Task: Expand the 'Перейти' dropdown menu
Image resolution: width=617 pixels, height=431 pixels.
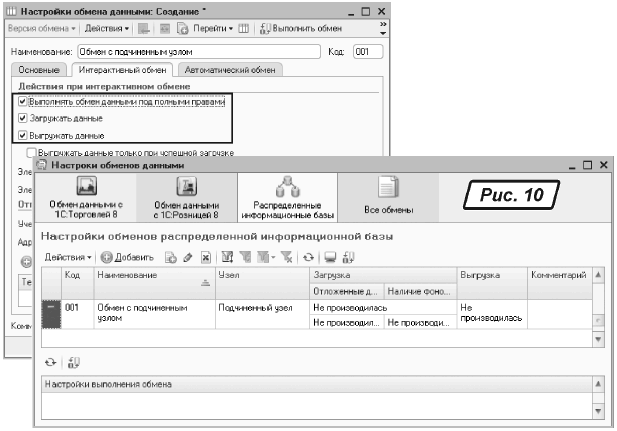Action: (x=207, y=28)
